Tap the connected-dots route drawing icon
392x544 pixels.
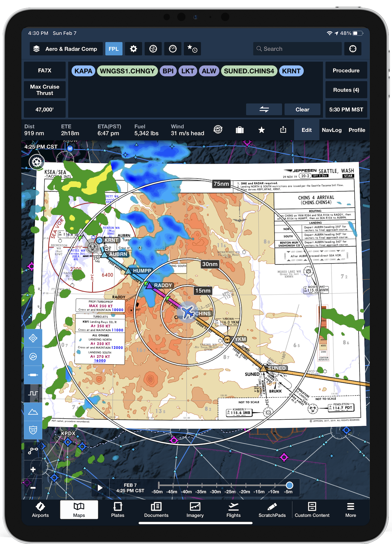coord(33,451)
